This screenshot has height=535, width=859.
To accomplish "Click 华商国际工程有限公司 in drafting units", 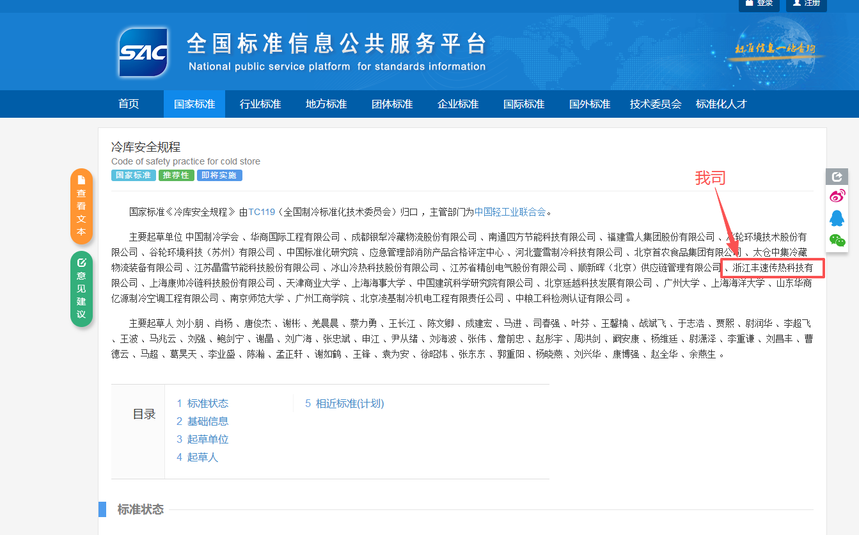I will (x=295, y=237).
